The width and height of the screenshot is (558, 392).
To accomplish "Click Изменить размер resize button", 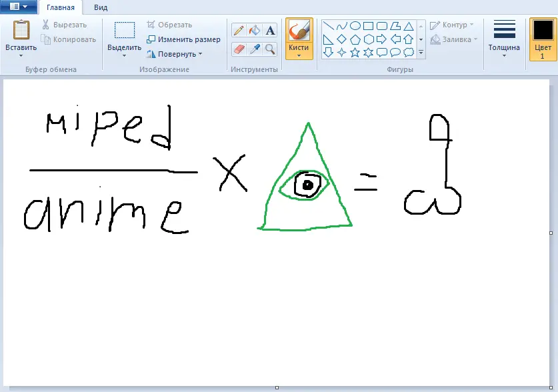I will 183,39.
